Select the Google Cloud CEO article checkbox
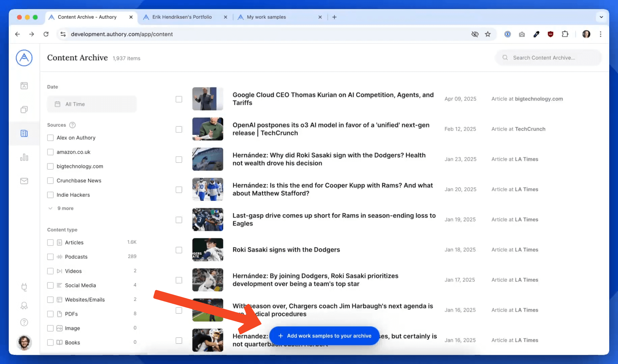 point(179,99)
